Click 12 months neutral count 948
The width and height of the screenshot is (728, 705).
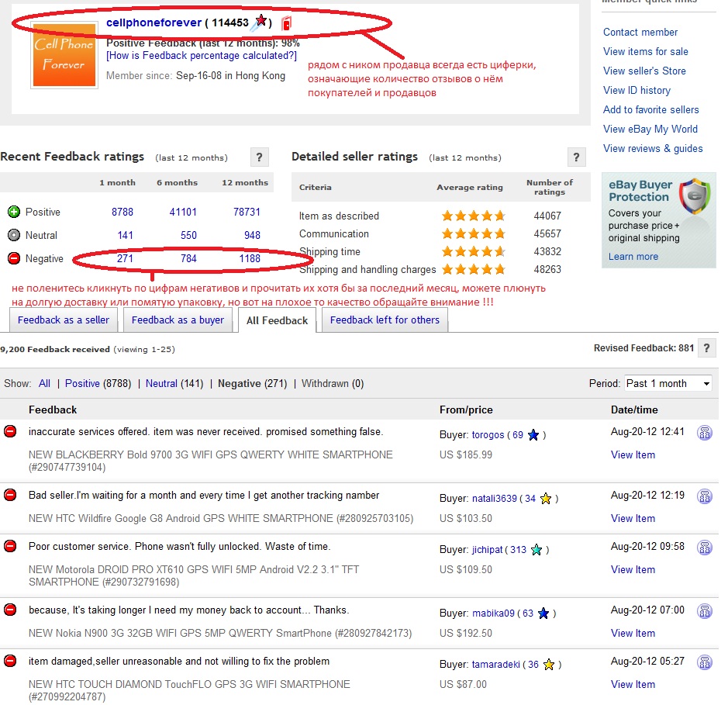pyautogui.click(x=253, y=236)
